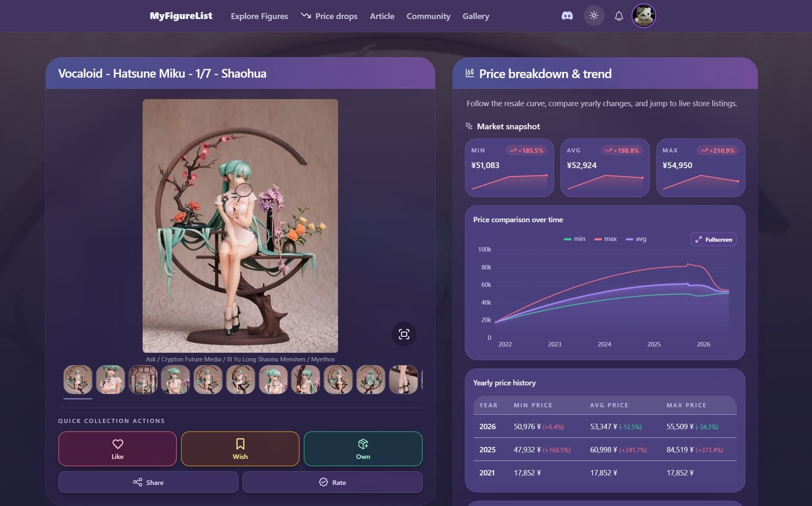Click the 47,932 ¥ min price value
Screen dimensions: 812x506
tap(527, 449)
